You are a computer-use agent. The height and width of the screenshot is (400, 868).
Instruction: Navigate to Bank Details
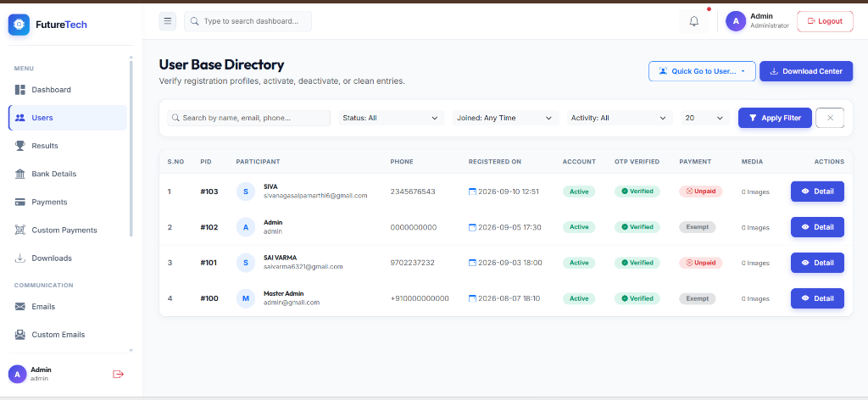[x=68, y=174]
